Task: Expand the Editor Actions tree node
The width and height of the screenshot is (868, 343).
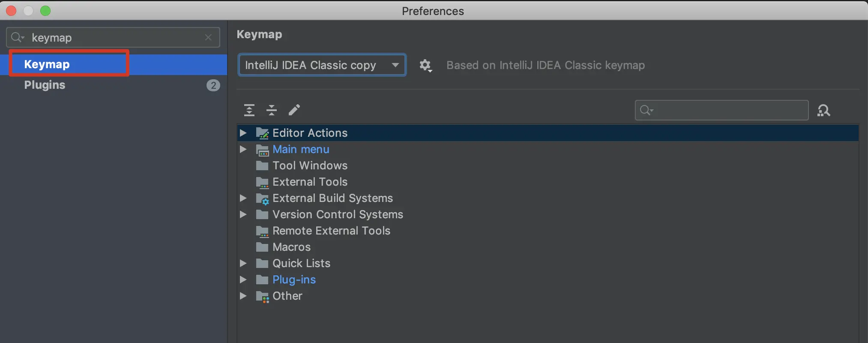Action: pos(243,133)
